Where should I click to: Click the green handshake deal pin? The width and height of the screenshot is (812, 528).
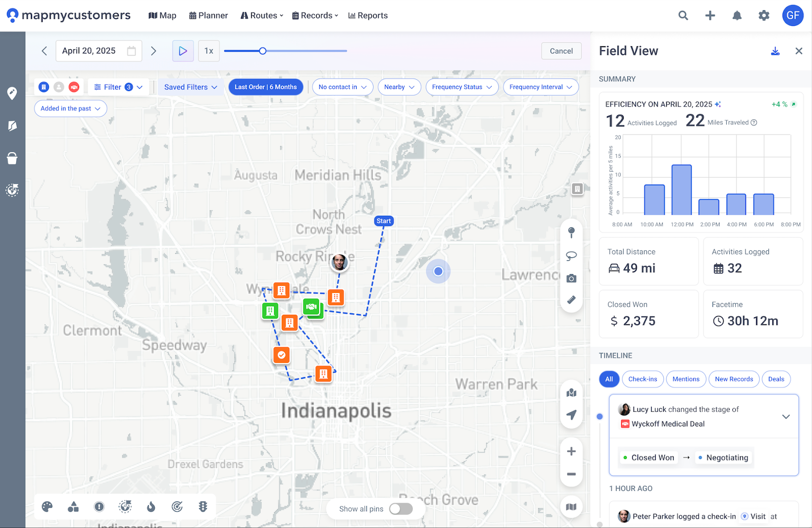(312, 307)
